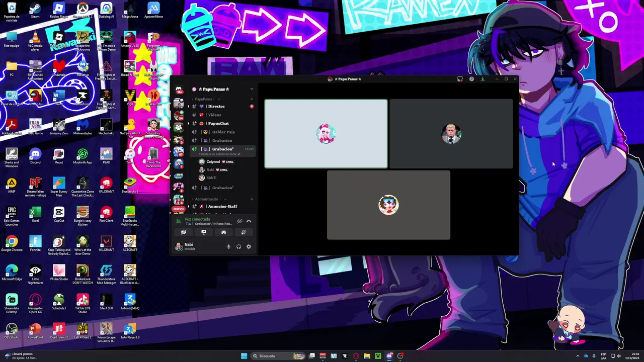This screenshot has width=644, height=362.
Task: Open the Windows Start button
Action: pyautogui.click(x=244, y=356)
